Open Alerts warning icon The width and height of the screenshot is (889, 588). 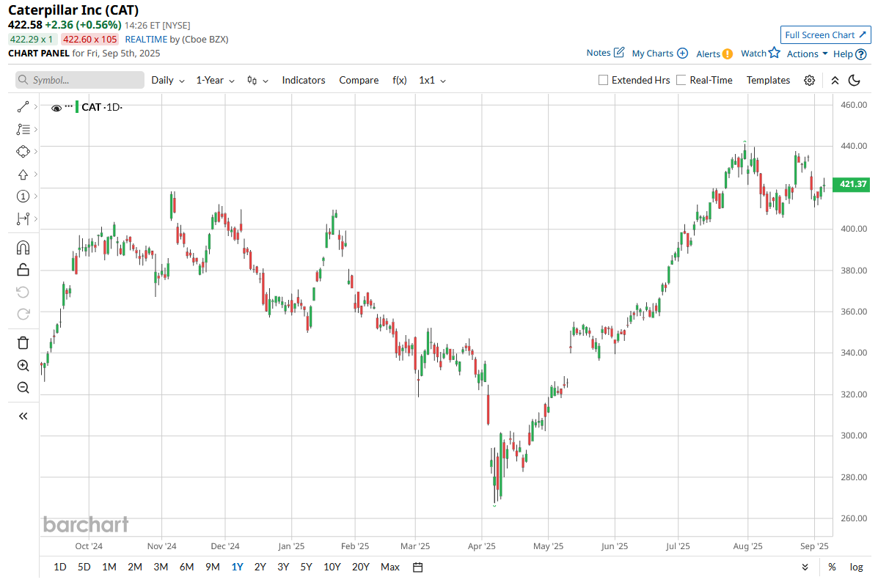tap(728, 54)
